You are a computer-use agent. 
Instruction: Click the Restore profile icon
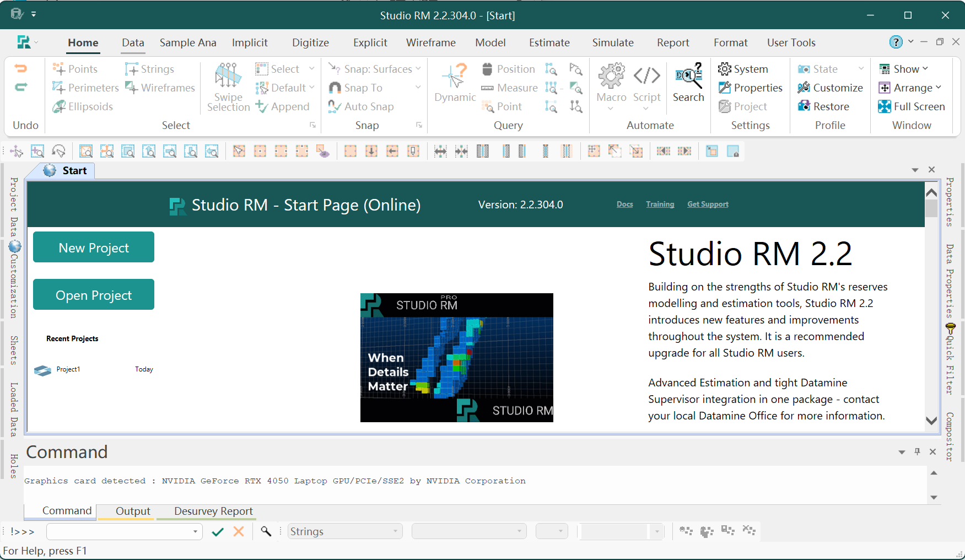click(804, 106)
